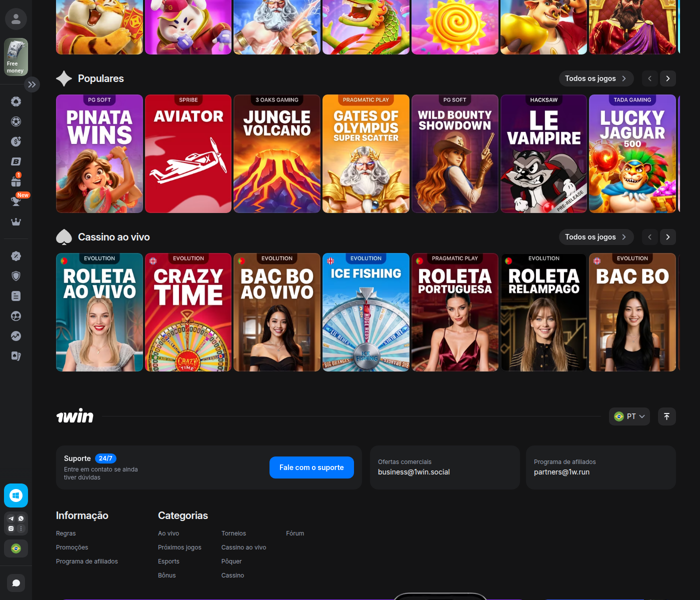Go to Cassino ao vivo footer category
The image size is (700, 600).
tap(243, 547)
